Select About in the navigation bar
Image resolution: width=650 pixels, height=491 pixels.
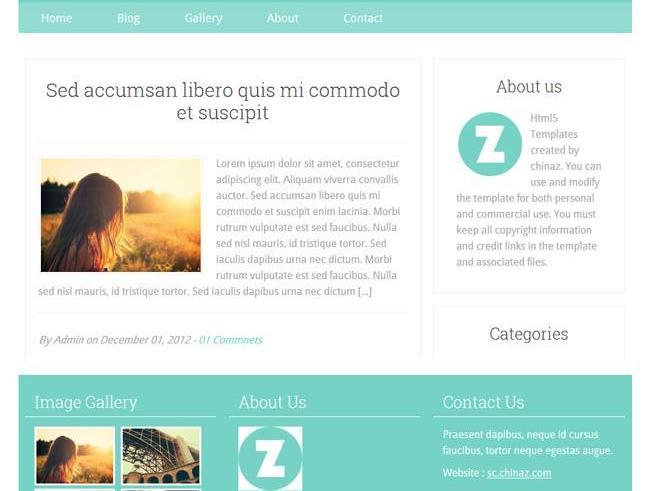click(x=282, y=18)
